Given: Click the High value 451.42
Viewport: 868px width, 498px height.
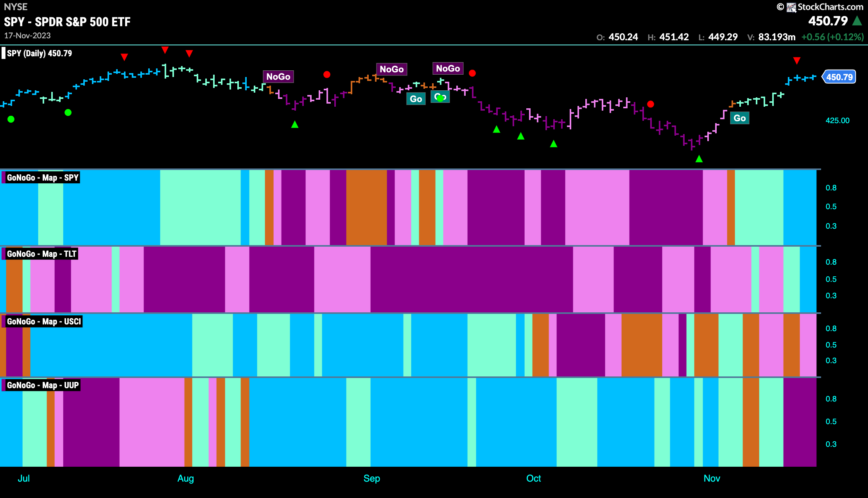Looking at the screenshot, I should tap(674, 37).
